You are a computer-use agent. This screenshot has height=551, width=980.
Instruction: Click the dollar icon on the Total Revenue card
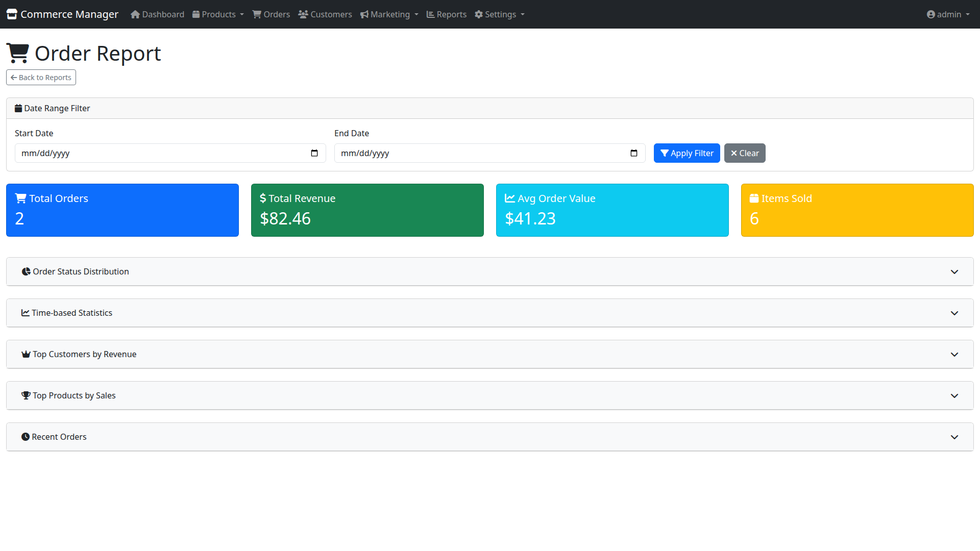click(262, 198)
